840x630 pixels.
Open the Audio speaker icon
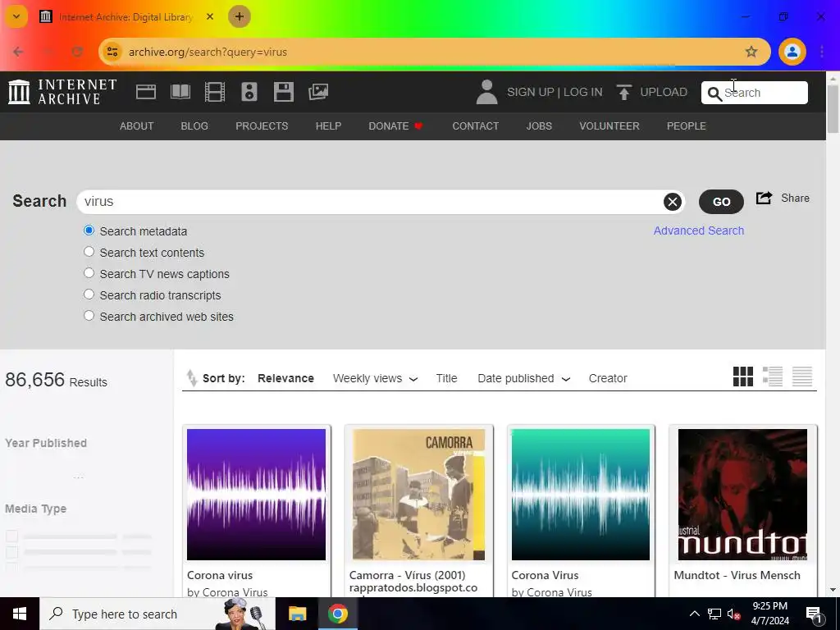[x=249, y=92]
